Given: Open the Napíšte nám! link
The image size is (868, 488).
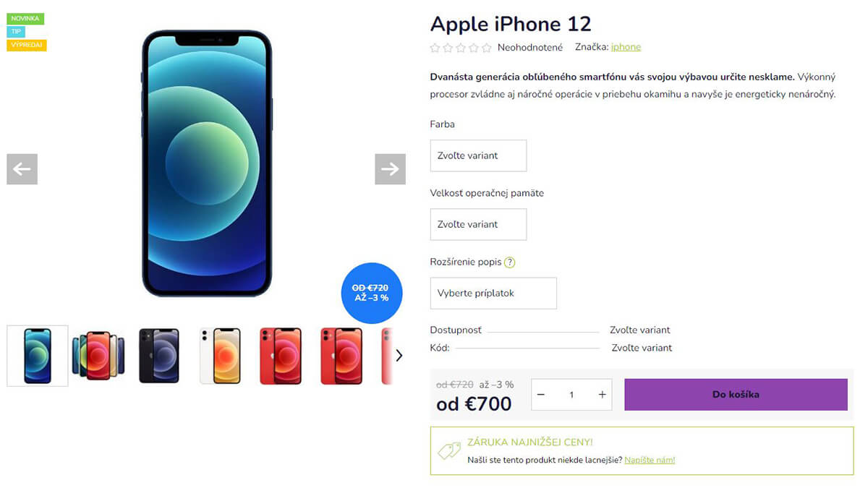Looking at the screenshot, I should (650, 460).
